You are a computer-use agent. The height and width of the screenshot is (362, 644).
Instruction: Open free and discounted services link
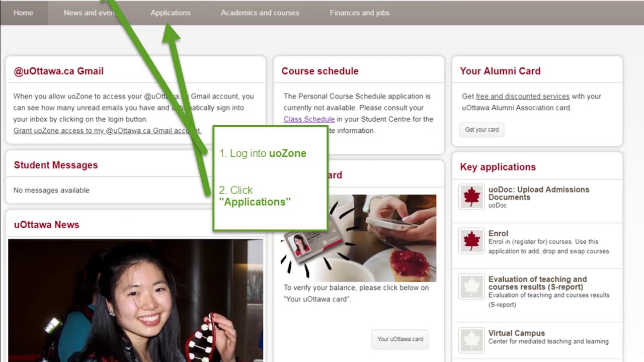(x=523, y=96)
